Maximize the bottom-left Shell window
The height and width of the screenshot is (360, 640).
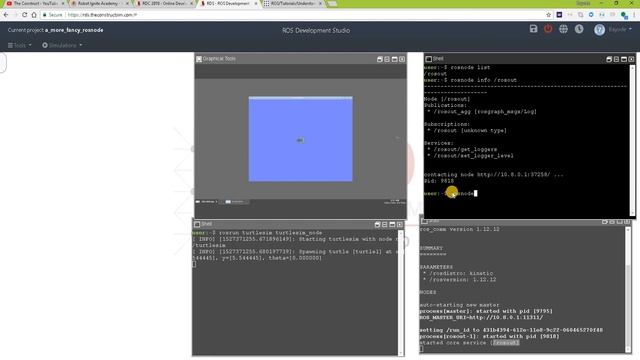coord(392,224)
